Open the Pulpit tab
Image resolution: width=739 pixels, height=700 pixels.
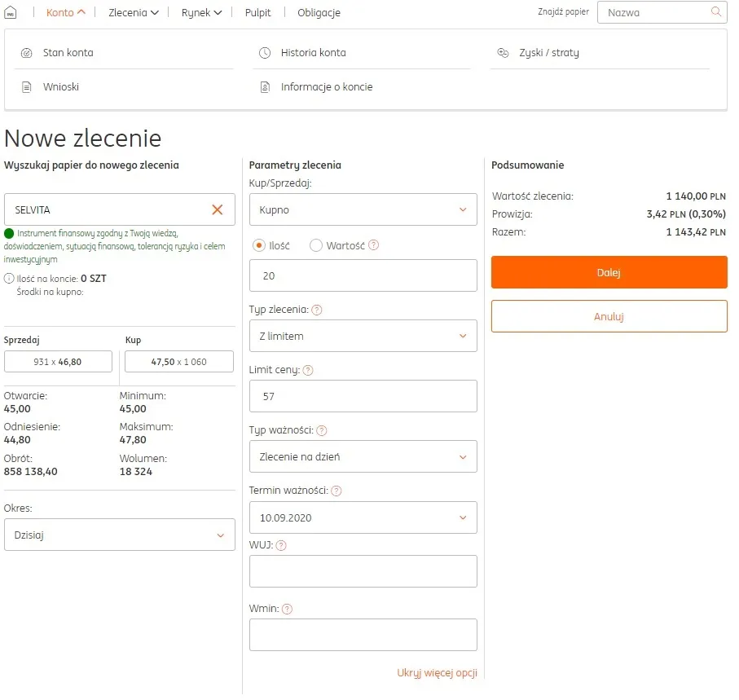click(x=257, y=13)
